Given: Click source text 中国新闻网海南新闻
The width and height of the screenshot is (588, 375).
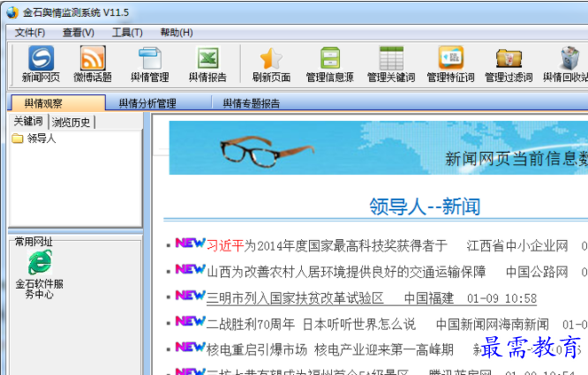Looking at the screenshot, I should click(493, 325).
